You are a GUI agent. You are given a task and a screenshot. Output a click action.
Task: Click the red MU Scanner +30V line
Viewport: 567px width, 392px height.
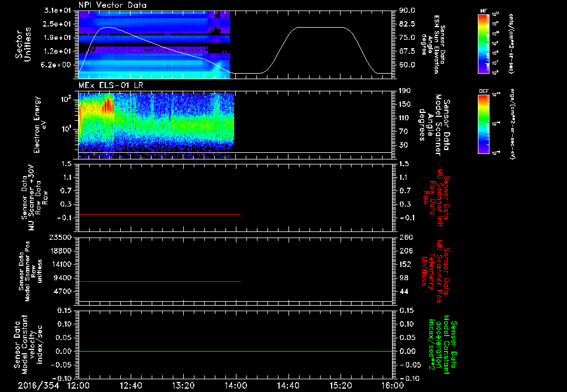point(159,214)
